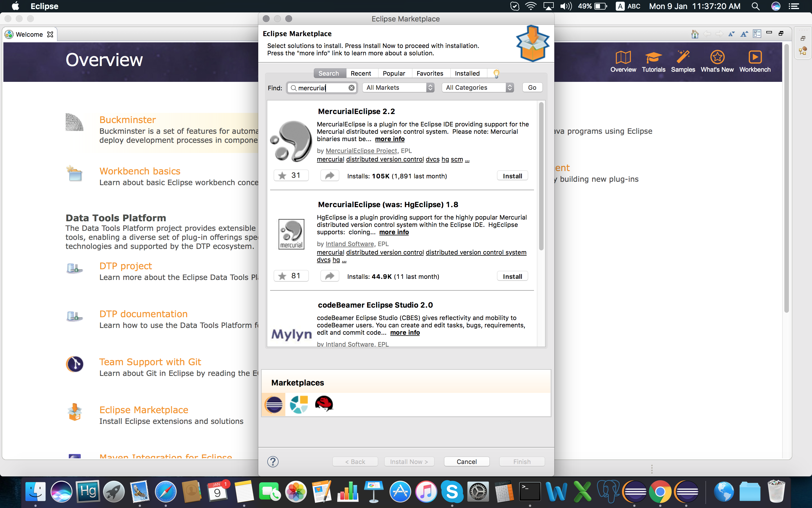
Task: Install MercurialEclipse 2.2
Action: point(512,176)
